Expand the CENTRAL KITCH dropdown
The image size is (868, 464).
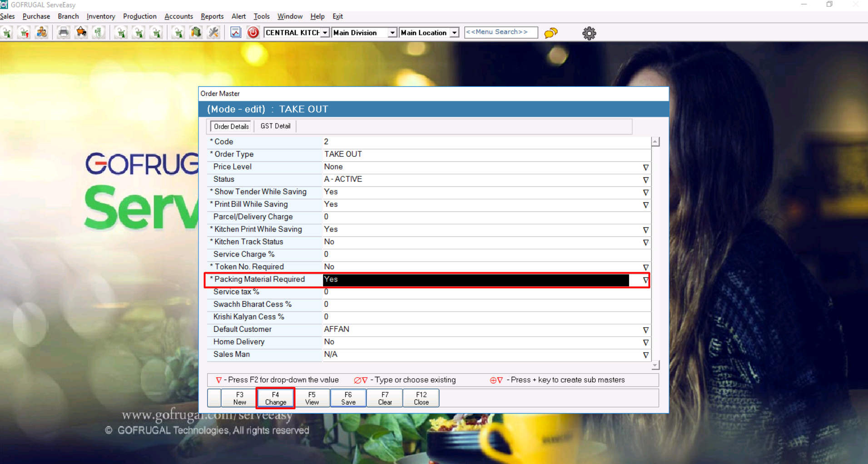(325, 33)
